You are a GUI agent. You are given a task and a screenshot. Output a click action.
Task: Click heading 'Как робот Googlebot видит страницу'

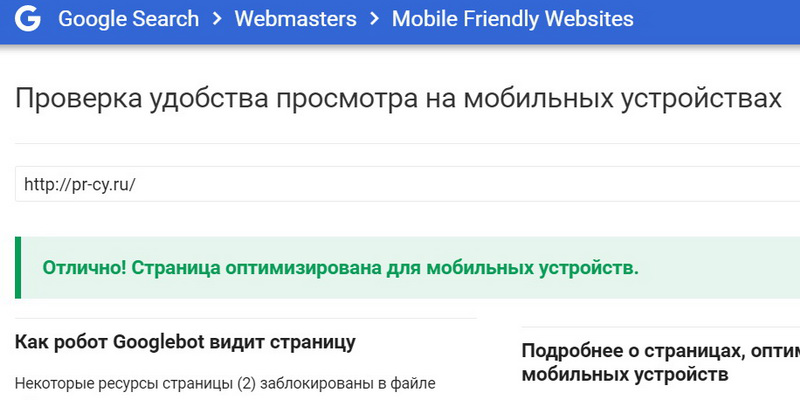point(185,343)
